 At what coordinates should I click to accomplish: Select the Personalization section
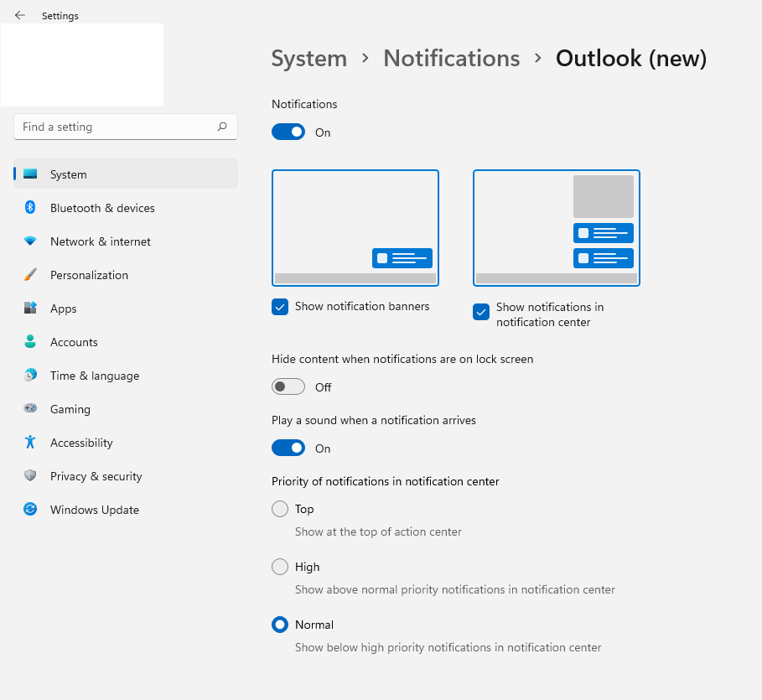tap(89, 275)
